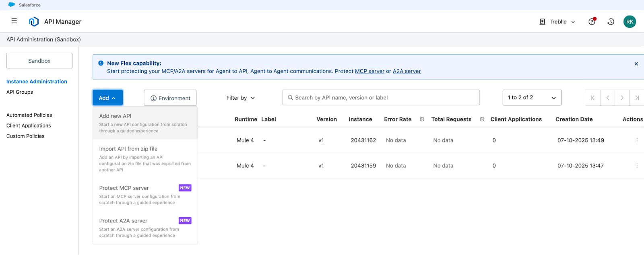
Task: Click the Instance column header
Action: (x=360, y=119)
